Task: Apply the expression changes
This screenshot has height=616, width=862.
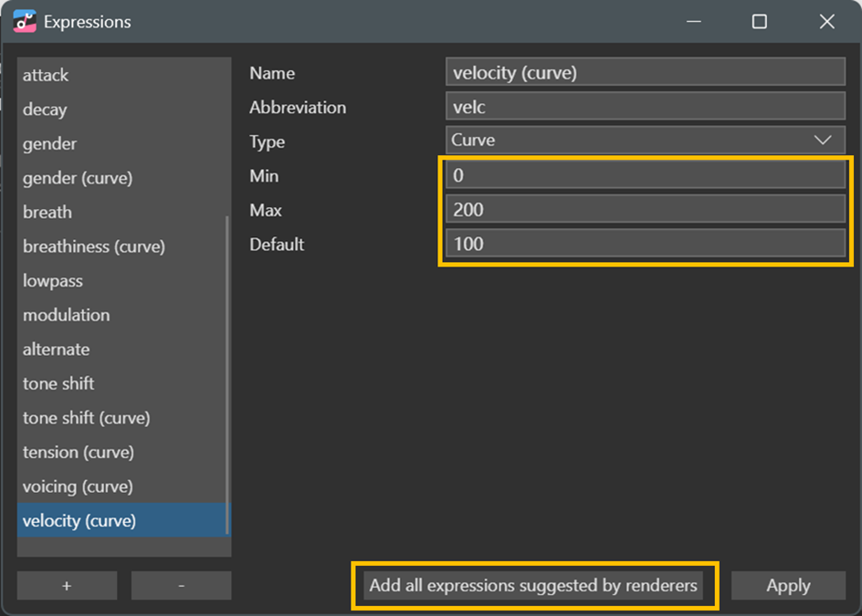Action: 788,585
